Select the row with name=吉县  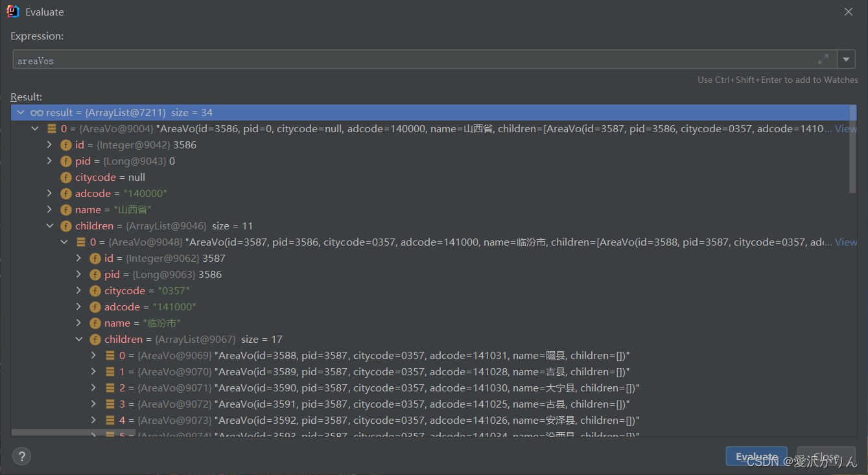pyautogui.click(x=434, y=372)
